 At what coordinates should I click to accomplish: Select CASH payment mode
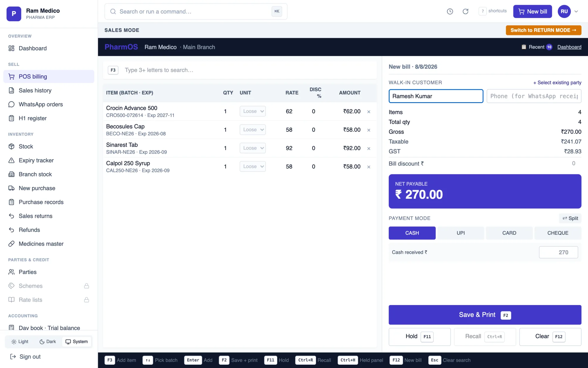[412, 233]
